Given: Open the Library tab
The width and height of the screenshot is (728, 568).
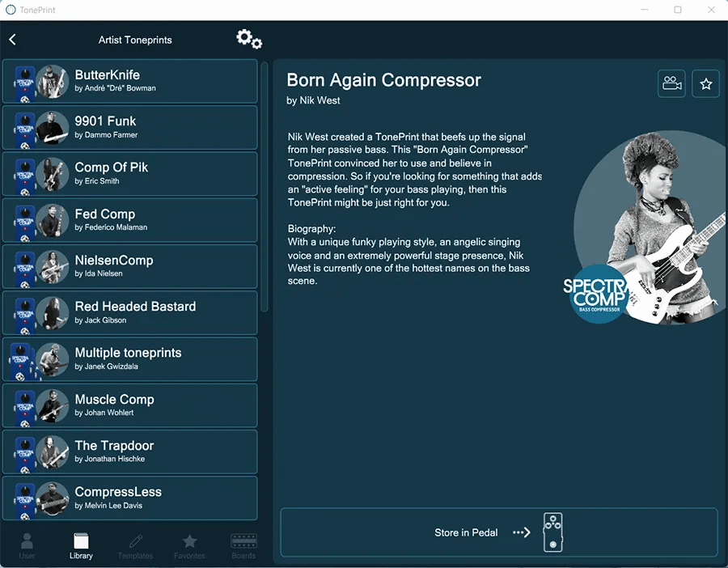Looking at the screenshot, I should (81, 546).
